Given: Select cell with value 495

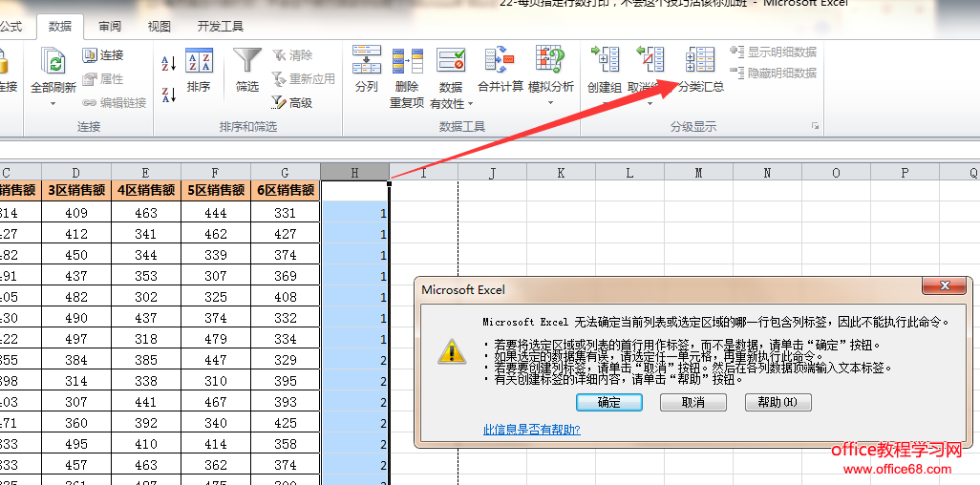Looking at the screenshot, I should [76, 444].
